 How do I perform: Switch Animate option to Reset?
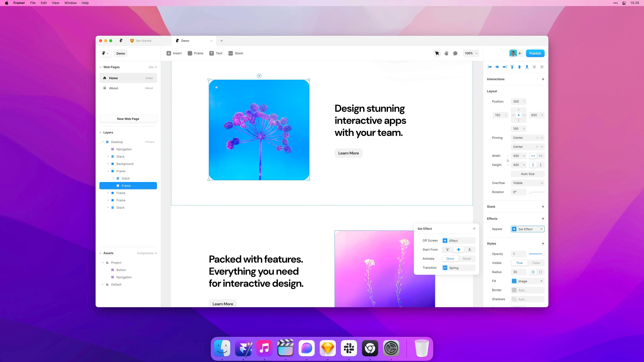[x=466, y=259]
